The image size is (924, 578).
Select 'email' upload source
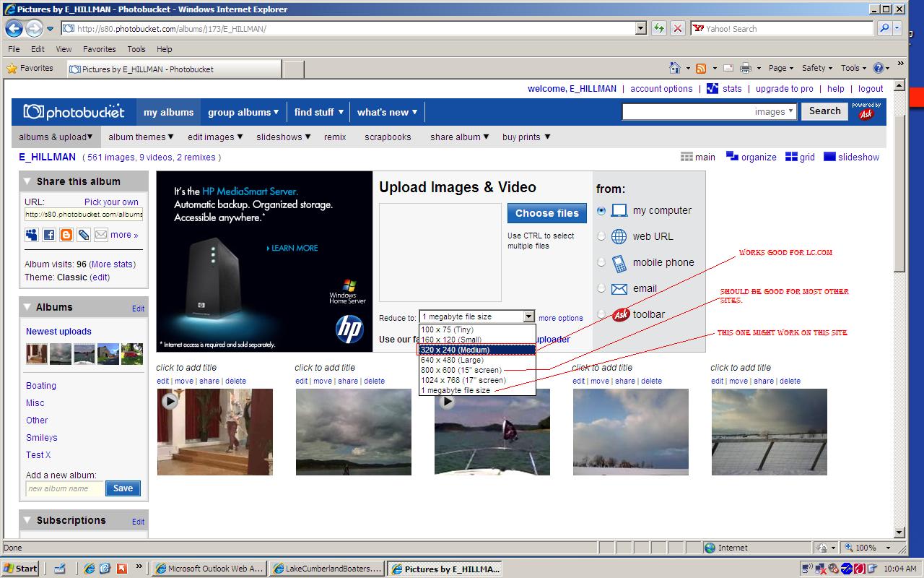pos(601,288)
